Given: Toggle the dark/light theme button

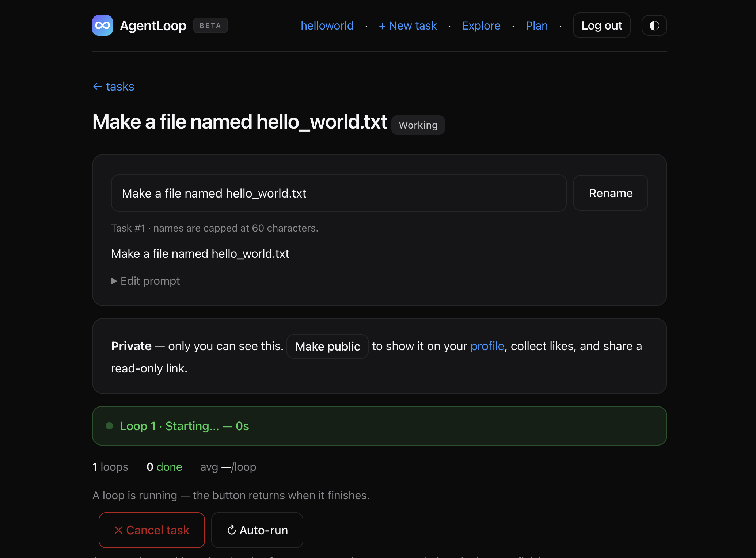Looking at the screenshot, I should [x=654, y=26].
